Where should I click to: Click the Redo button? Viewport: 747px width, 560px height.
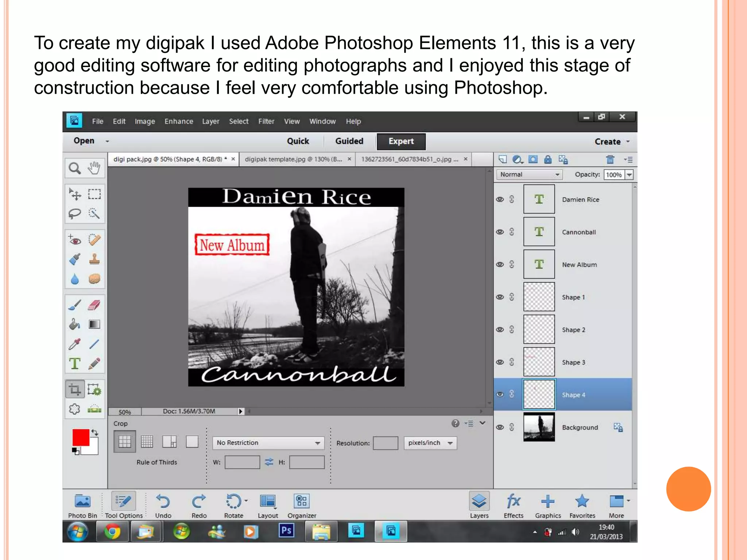pos(199,506)
